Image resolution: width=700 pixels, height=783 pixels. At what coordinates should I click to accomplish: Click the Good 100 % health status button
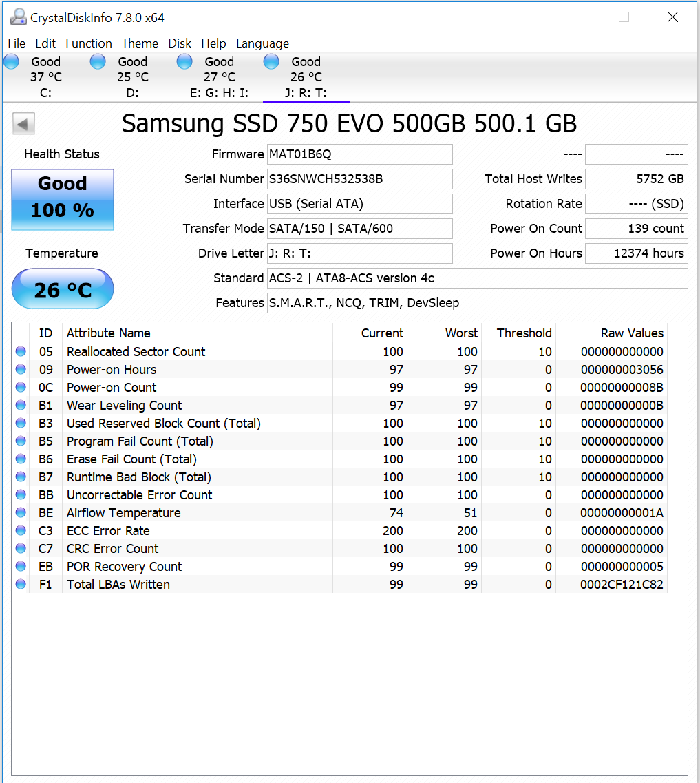[63, 199]
